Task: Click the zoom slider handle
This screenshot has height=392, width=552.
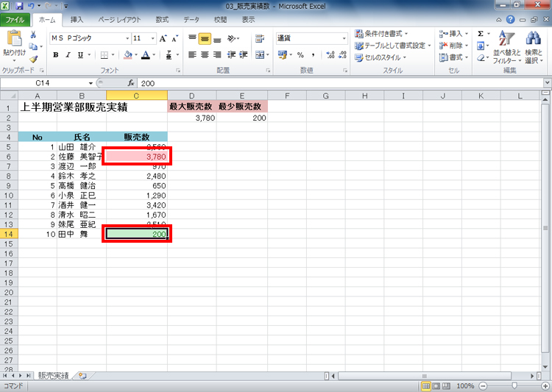Action: pyautogui.click(x=514, y=386)
